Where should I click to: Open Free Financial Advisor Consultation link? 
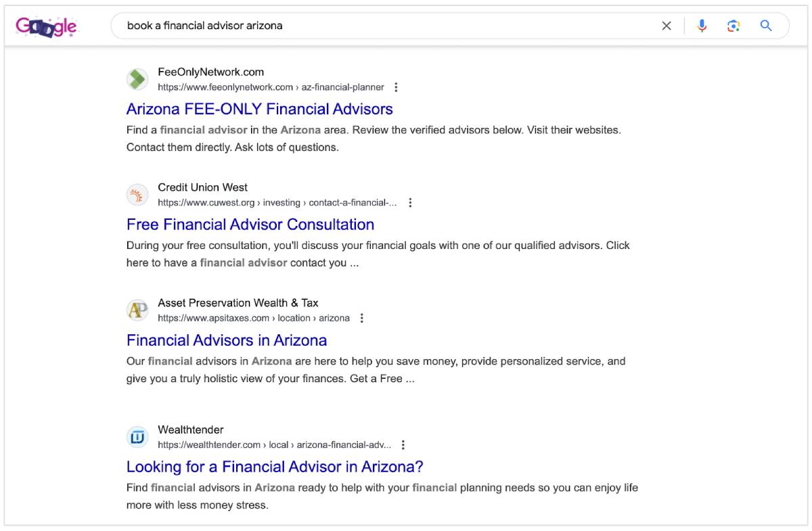[x=250, y=225]
